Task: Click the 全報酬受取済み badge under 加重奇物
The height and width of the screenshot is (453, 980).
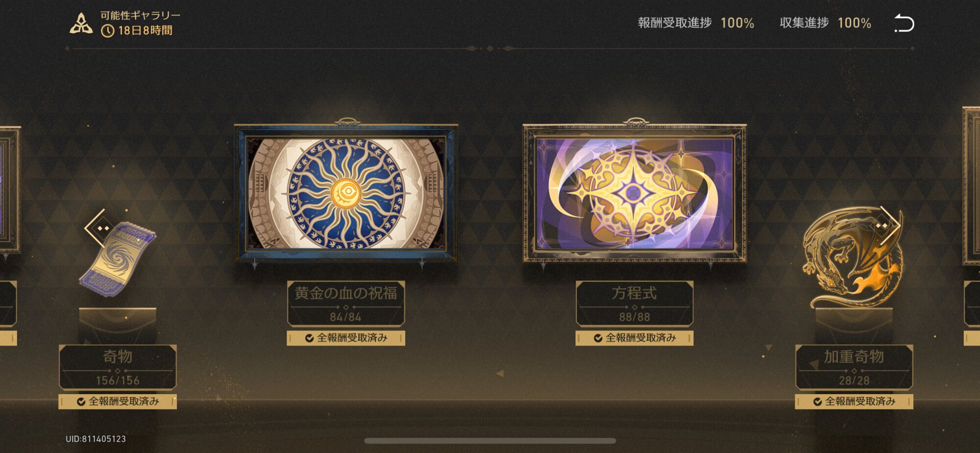Action: click(854, 402)
